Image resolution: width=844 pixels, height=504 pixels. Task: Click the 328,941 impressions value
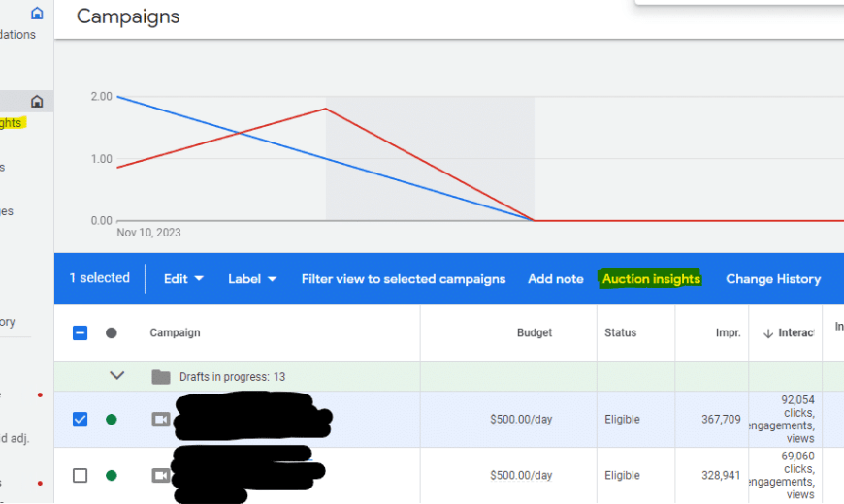(x=721, y=476)
